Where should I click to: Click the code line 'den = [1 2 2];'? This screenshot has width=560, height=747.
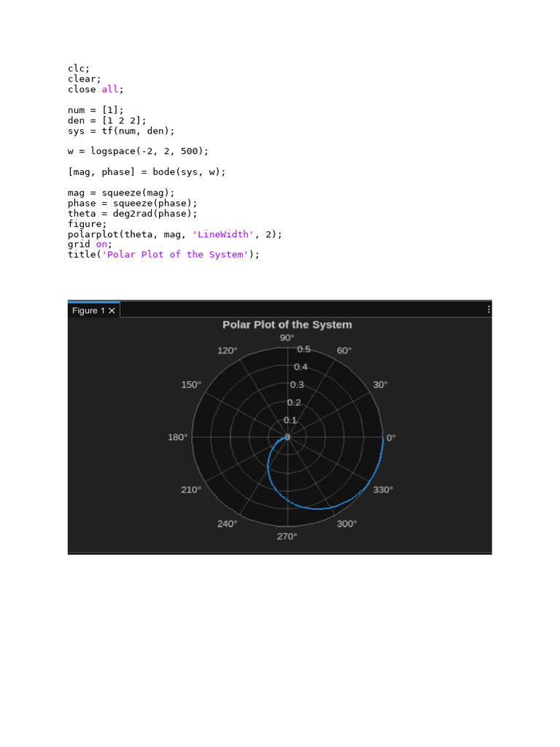(x=106, y=120)
